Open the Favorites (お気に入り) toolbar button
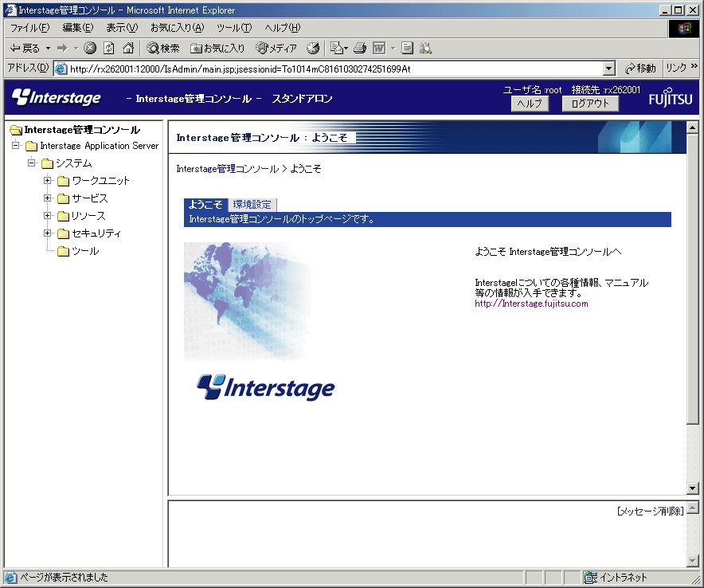Viewport: 704px width, 588px height. click(217, 48)
